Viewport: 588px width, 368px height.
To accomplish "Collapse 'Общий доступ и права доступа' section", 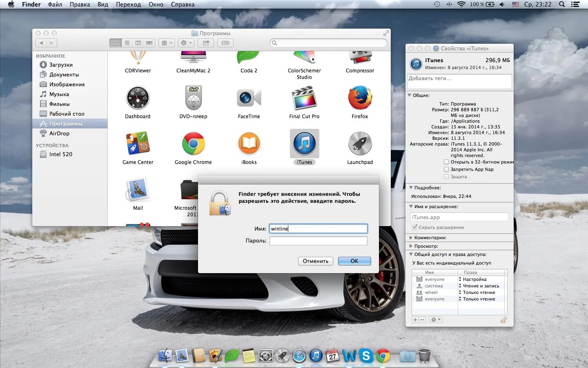I will [x=411, y=254].
